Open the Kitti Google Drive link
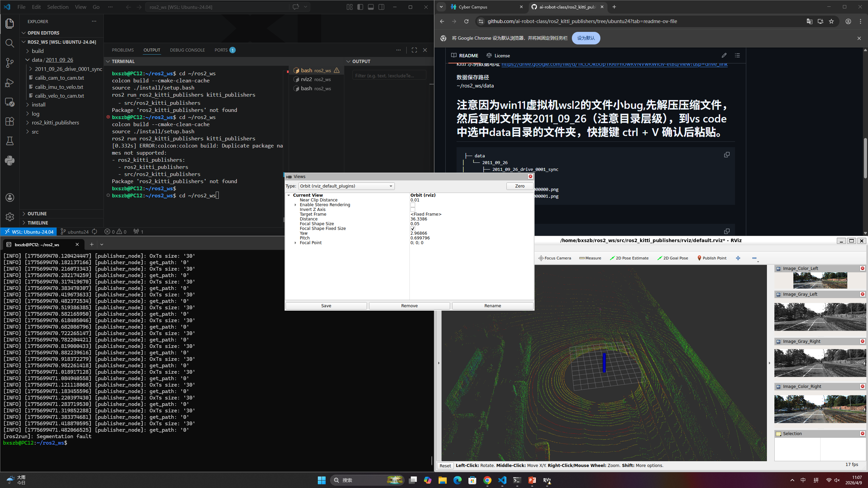Viewport: 868px width, 488px height. (614, 64)
